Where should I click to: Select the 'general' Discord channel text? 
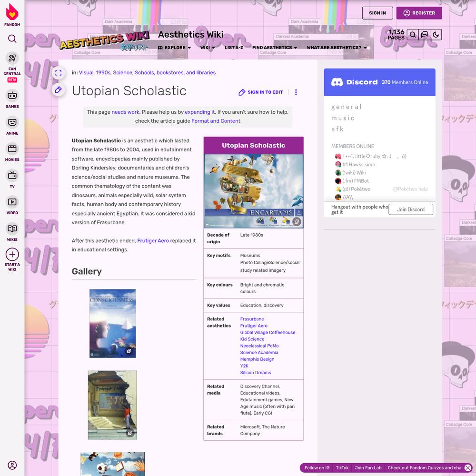coord(347,107)
